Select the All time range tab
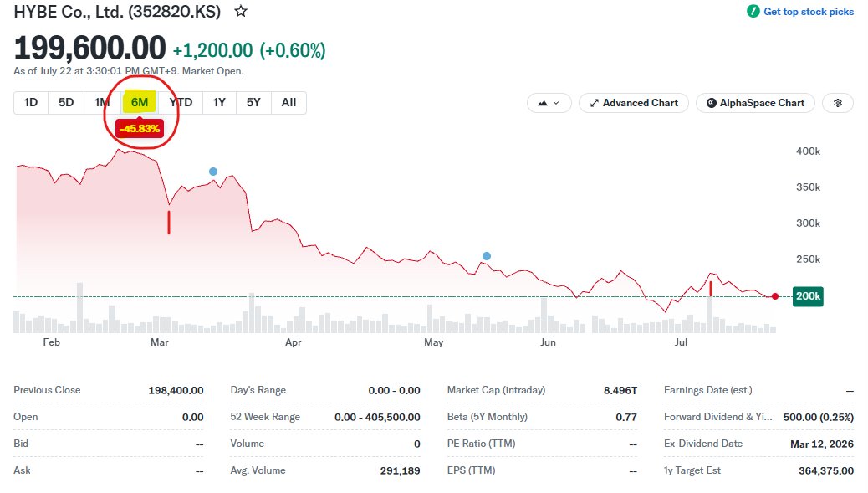 pos(289,102)
